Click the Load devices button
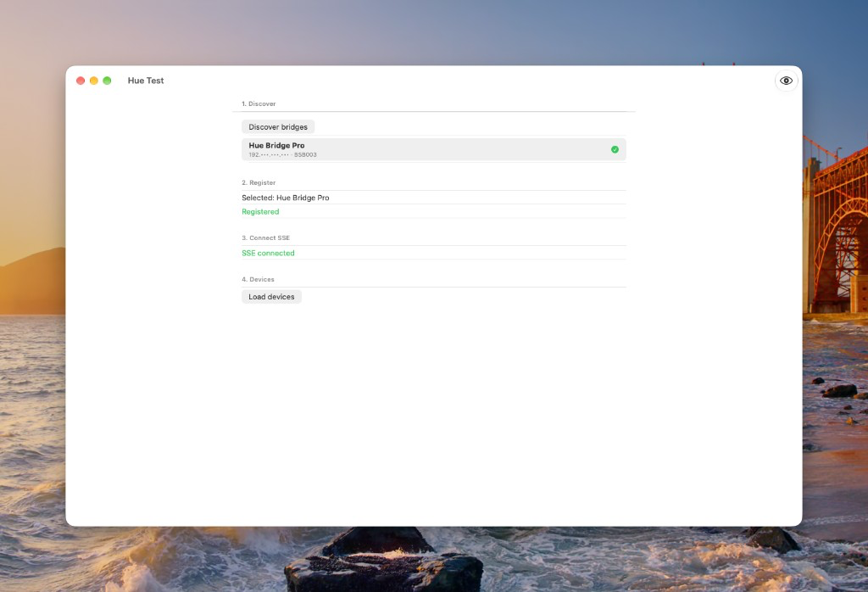Image resolution: width=868 pixels, height=592 pixels. 271,297
